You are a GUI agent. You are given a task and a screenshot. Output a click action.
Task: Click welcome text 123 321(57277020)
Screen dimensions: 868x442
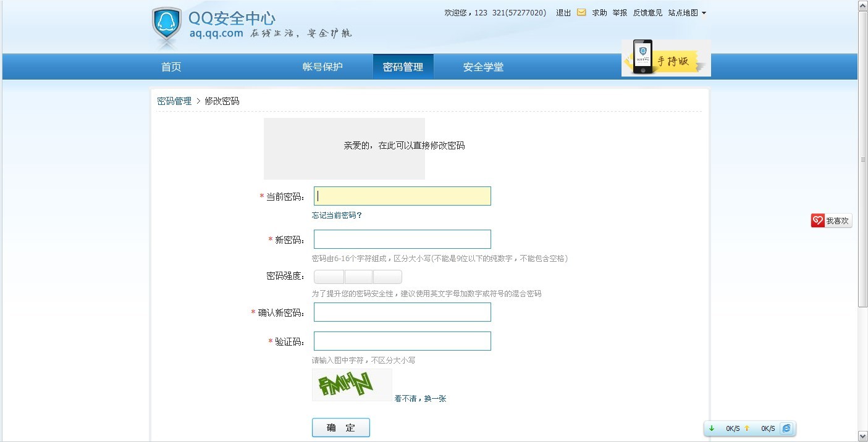click(x=510, y=12)
